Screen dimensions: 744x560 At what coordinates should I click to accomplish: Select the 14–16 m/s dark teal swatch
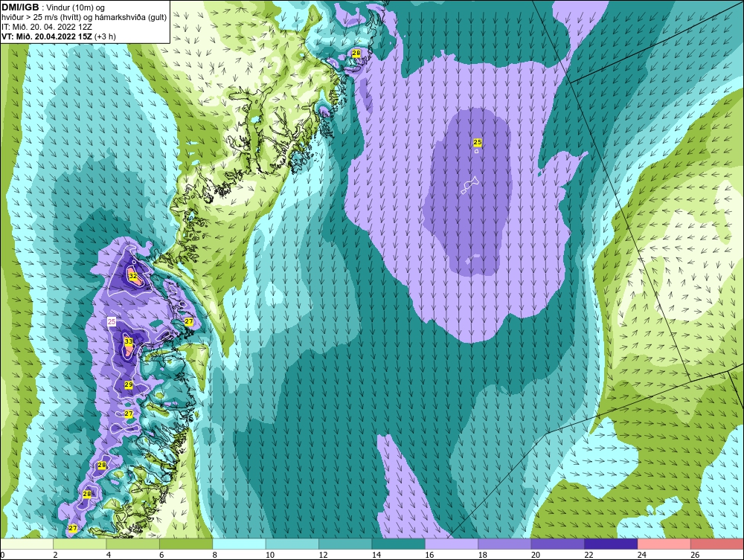(x=399, y=544)
